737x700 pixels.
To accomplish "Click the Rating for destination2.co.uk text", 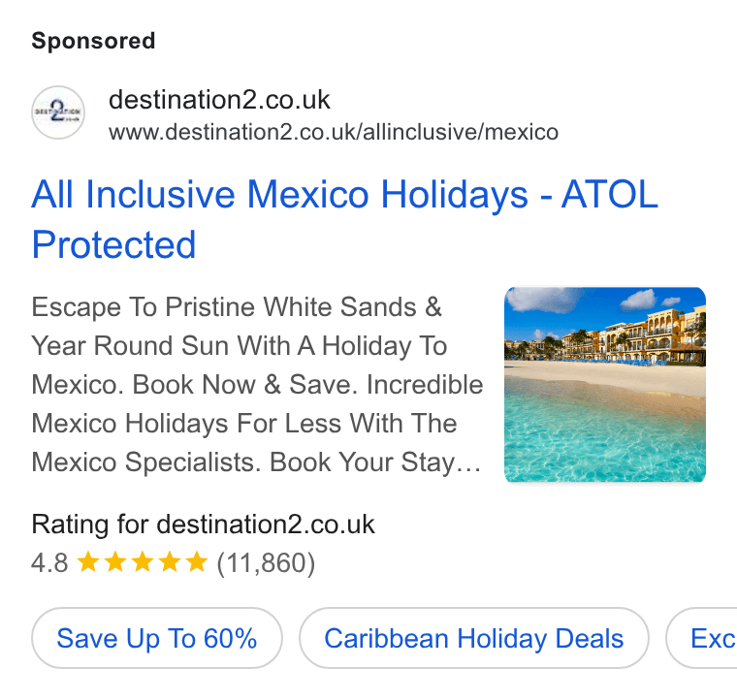I will 203,525.
